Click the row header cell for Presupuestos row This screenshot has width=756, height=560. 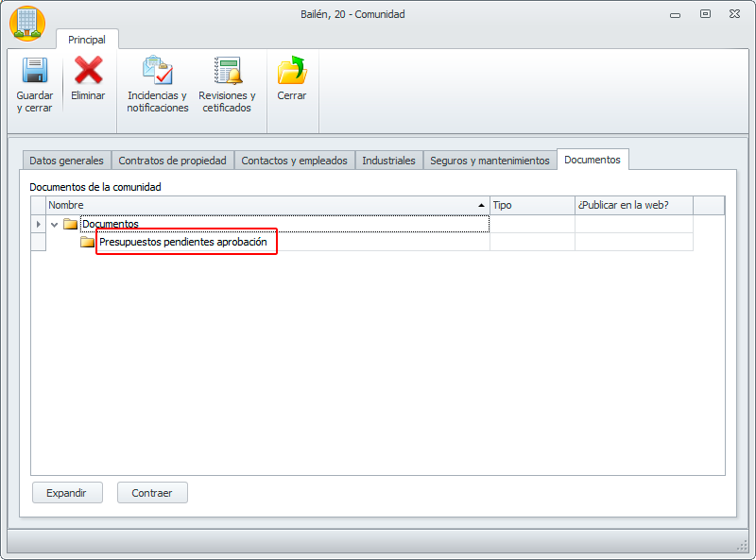(38, 242)
